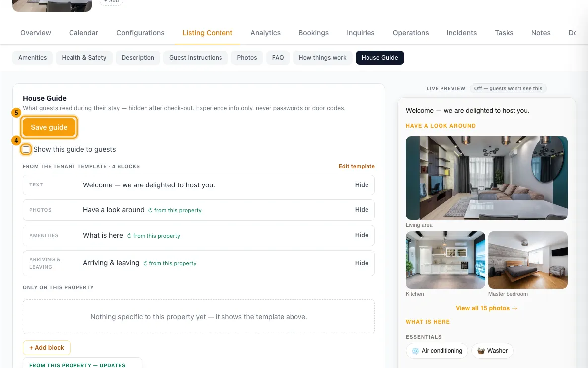Open the Tasks tab
This screenshot has width=588, height=368.
[504, 33]
